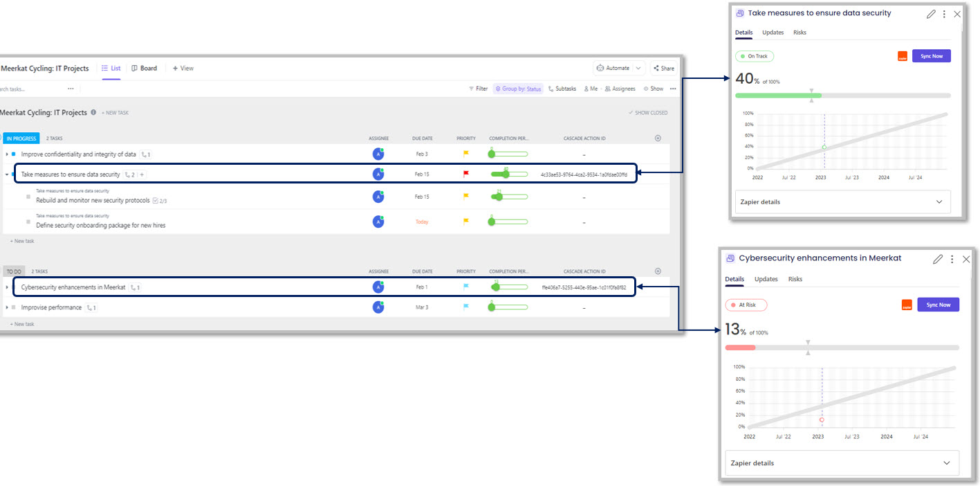Viewport: 980px width, 486px height.
Task: Click the blue priority flag for Cybersecurity enhancements task
Action: 466,287
